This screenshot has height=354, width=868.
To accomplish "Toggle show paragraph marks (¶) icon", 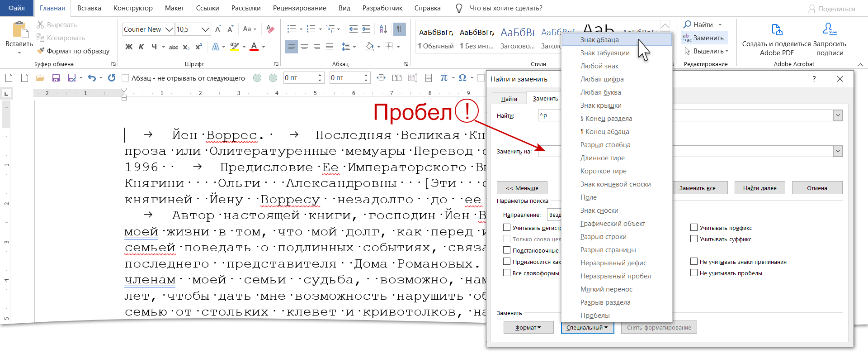I will pos(399,29).
